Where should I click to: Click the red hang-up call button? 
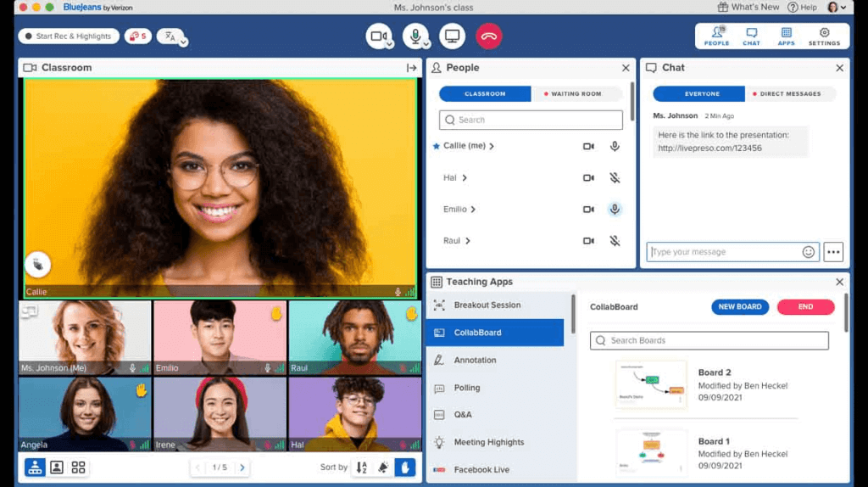488,36
